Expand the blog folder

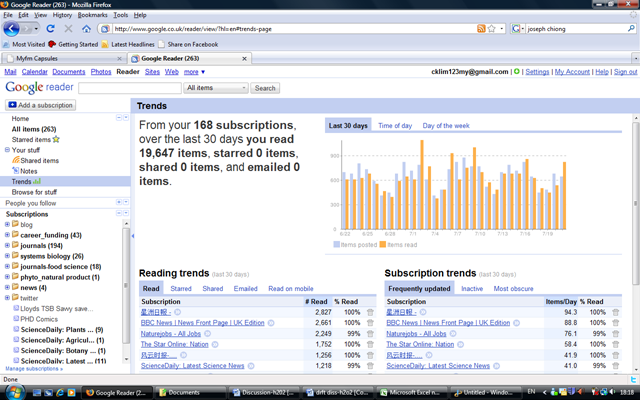[x=7, y=224]
